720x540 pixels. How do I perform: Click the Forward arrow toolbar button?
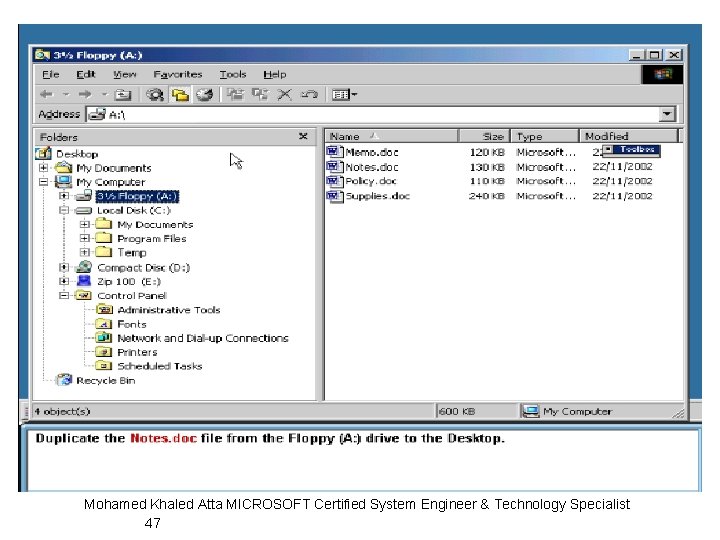[x=85, y=95]
